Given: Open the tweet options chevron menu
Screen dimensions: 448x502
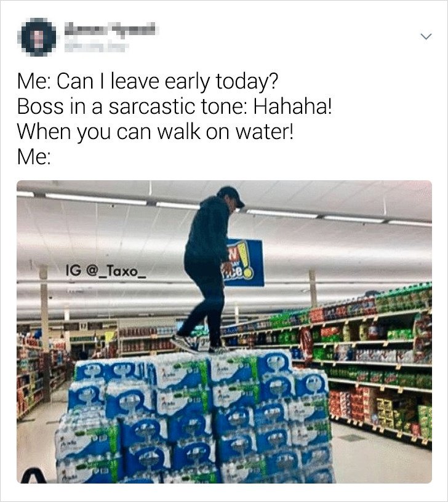Looking at the screenshot, I should coord(426,36).
